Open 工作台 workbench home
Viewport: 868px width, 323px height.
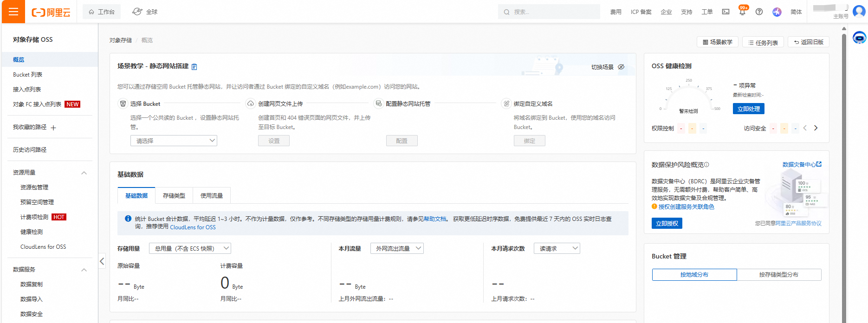pyautogui.click(x=102, y=12)
